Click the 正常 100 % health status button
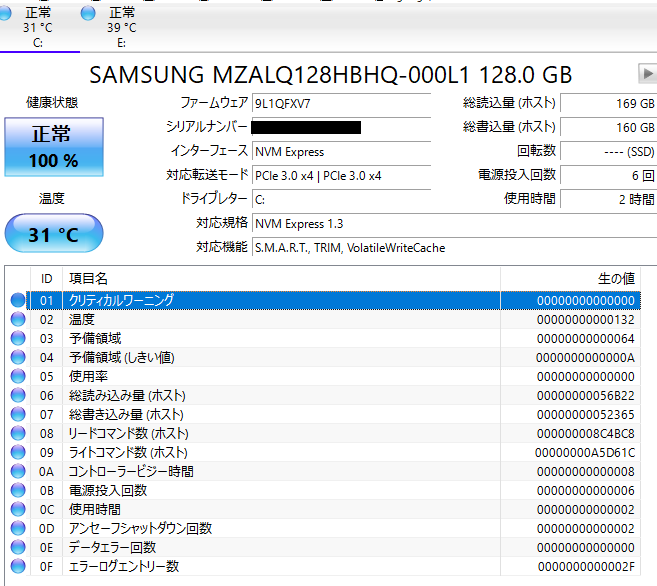This screenshot has width=657, height=586. [54, 147]
